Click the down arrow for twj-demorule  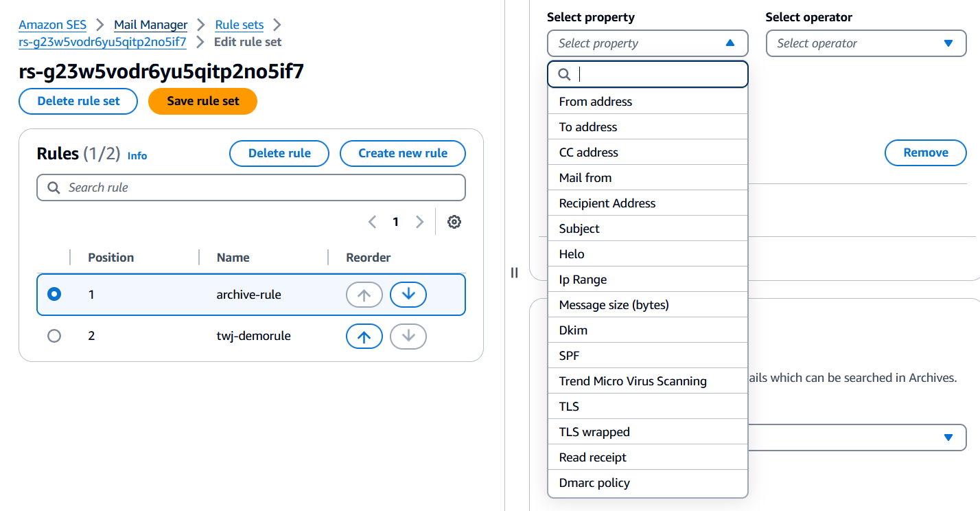[408, 336]
